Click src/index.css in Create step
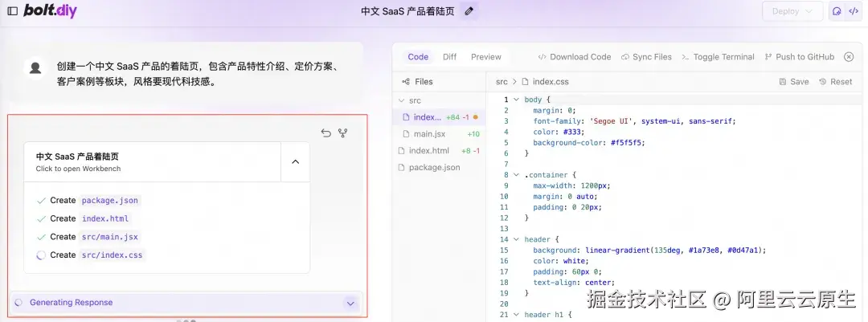 (112, 255)
